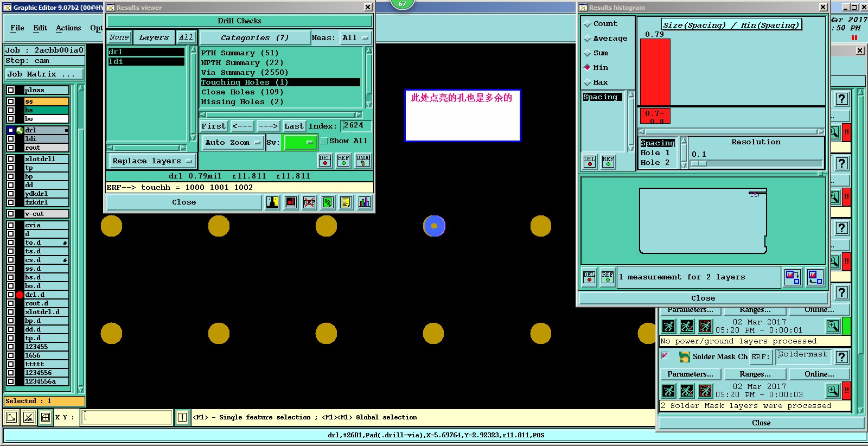
Task: Click red alert indicator at 0:00:03 row
Action: coord(846,391)
